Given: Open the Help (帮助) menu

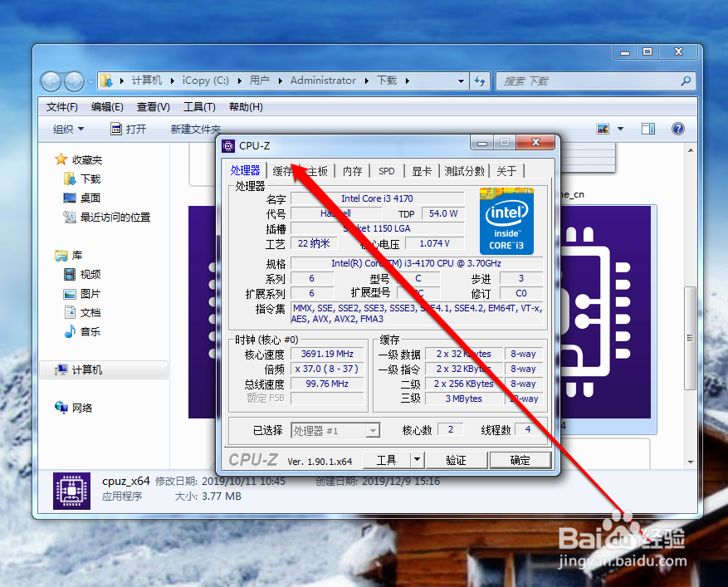Looking at the screenshot, I should (x=246, y=107).
